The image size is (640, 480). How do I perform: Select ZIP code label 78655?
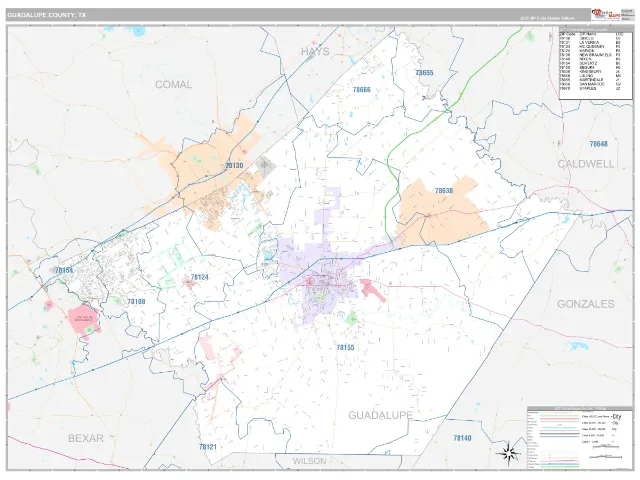click(424, 73)
